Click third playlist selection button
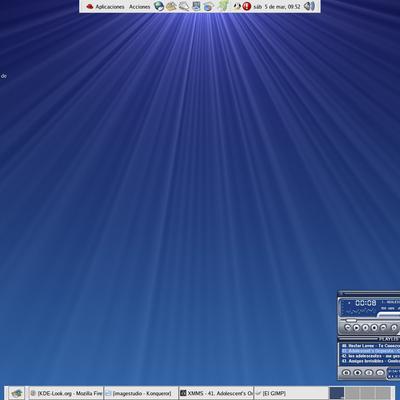The width and height of the screenshot is (400, 400). 369,372
